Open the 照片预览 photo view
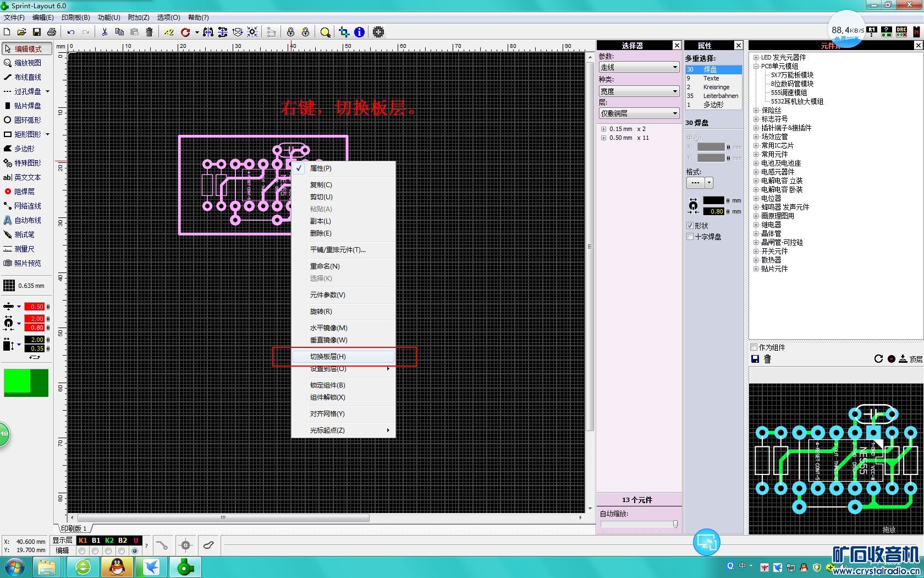 pyautogui.click(x=26, y=263)
